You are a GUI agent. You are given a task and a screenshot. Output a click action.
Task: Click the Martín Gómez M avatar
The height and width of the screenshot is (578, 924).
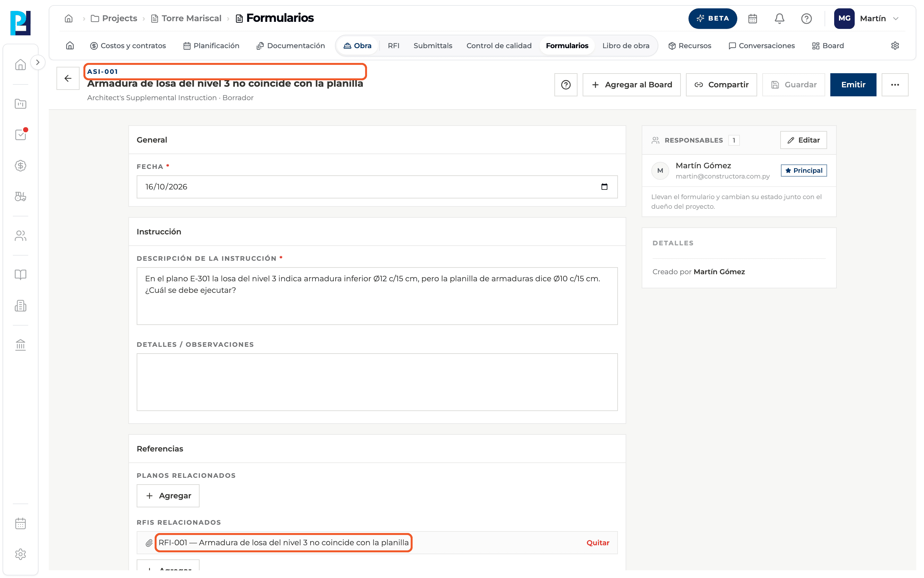(x=660, y=171)
